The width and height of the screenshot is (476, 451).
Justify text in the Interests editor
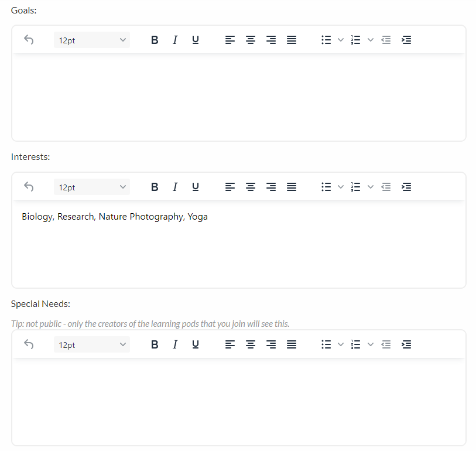[292, 187]
